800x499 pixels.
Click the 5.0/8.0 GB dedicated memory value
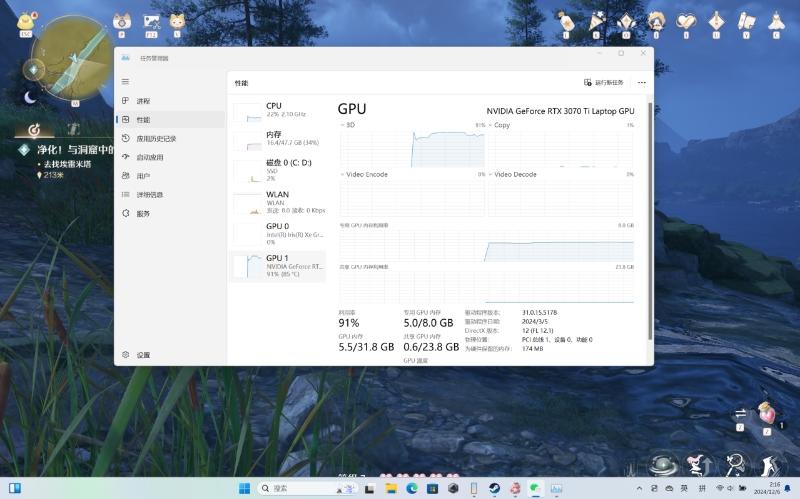428,323
